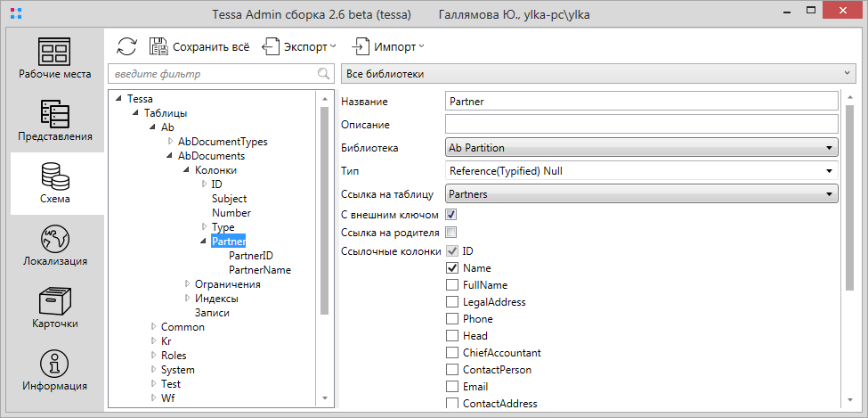Expand the AbDocumentTypes tree node
Image resolution: width=868 pixels, height=418 pixels.
pyautogui.click(x=171, y=142)
